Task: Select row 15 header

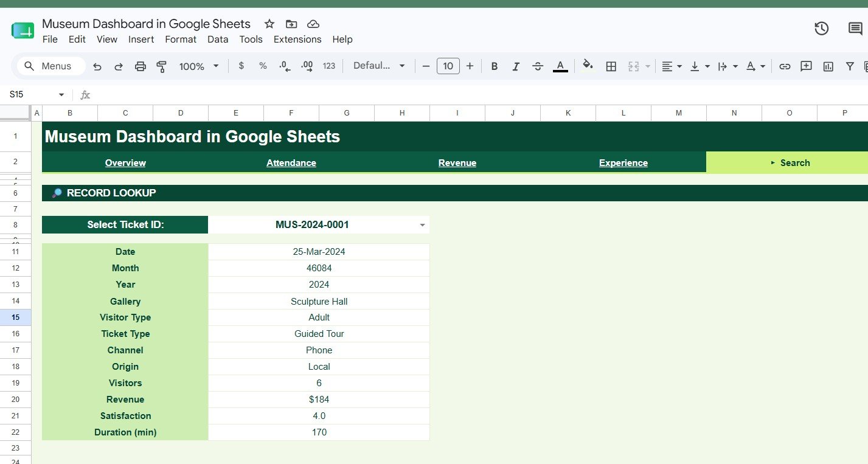Action: (15, 317)
